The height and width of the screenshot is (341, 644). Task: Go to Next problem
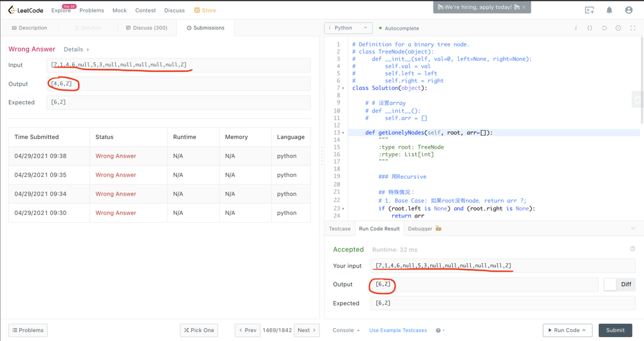coord(307,330)
